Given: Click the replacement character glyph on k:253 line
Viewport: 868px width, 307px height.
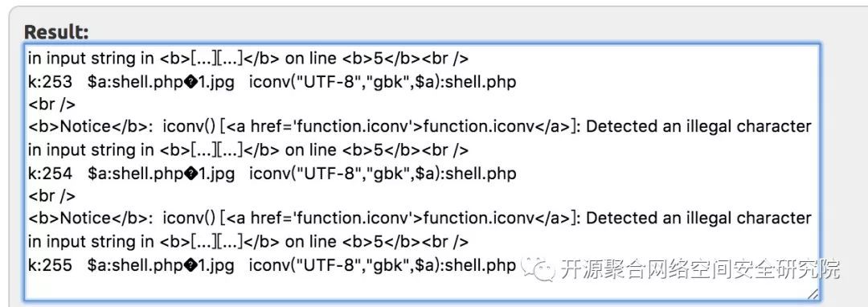Looking at the screenshot, I should pos(190,82).
